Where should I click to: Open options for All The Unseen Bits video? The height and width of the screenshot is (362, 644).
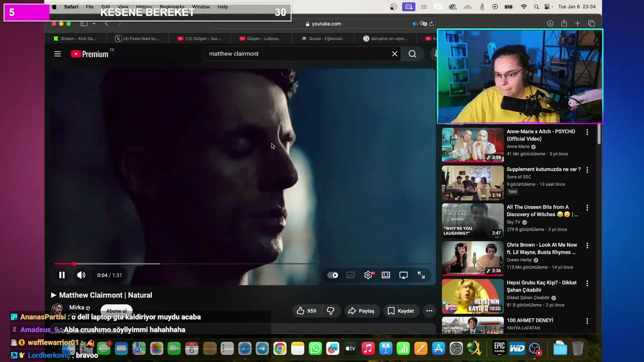click(587, 208)
